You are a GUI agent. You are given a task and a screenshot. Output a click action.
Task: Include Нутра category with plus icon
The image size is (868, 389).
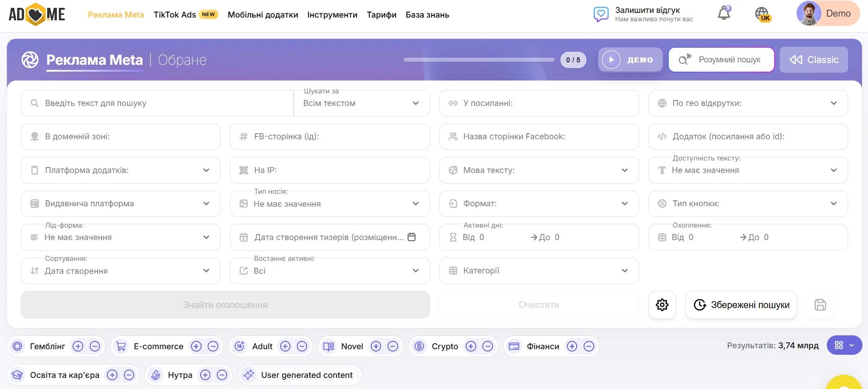[x=206, y=375]
